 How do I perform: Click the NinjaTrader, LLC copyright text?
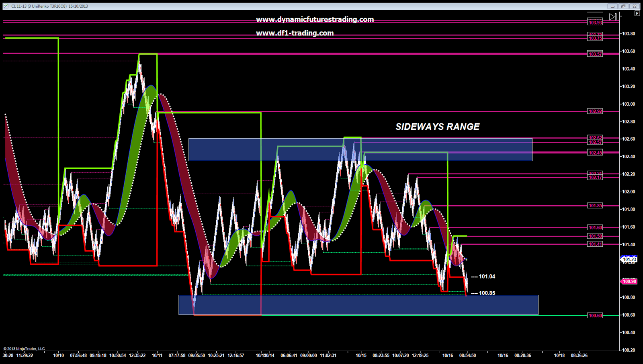coord(24,349)
